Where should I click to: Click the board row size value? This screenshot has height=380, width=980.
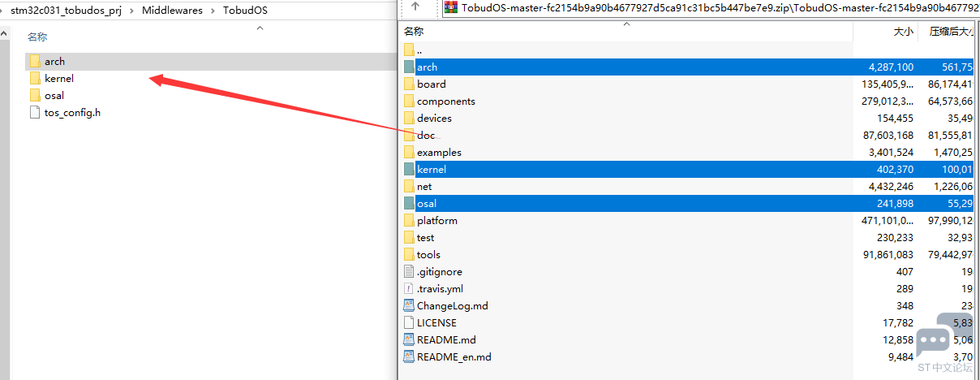click(888, 84)
